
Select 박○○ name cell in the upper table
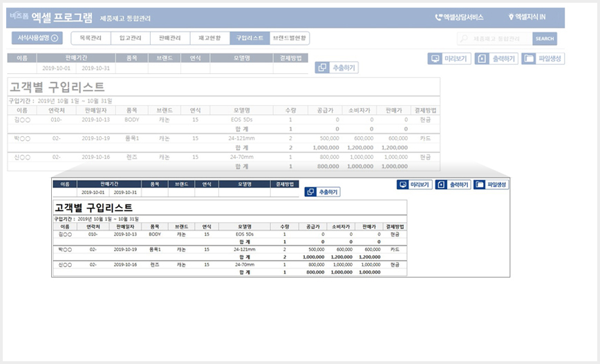click(22, 138)
